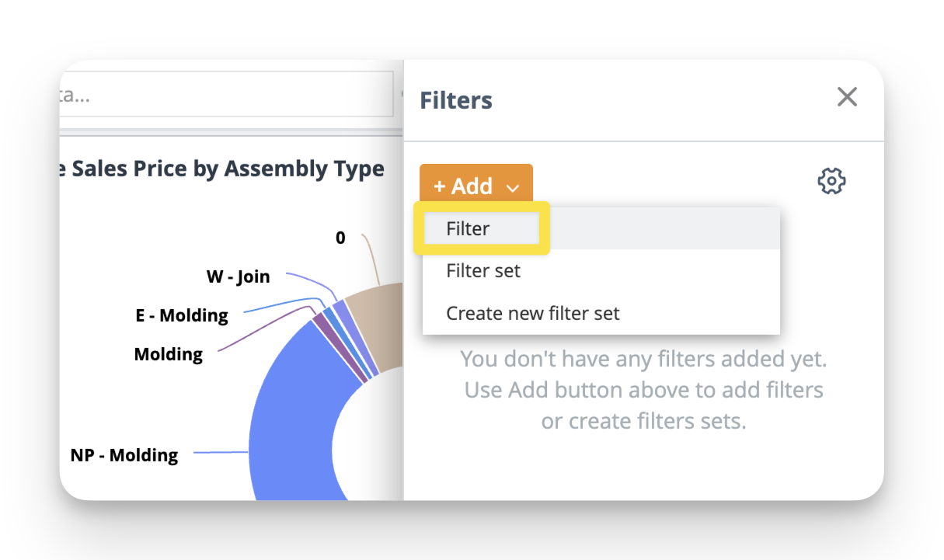944x560 pixels.
Task: Focus the search input field above the chart
Action: click(x=225, y=96)
